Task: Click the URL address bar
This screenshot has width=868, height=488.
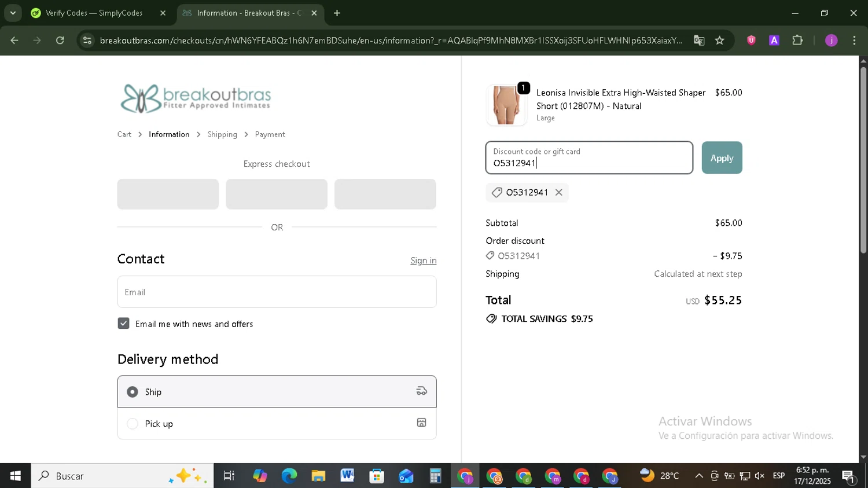Action: coord(391,41)
